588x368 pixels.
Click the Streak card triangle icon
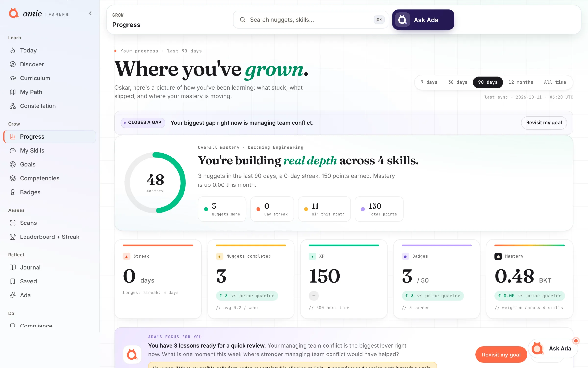pyautogui.click(x=126, y=257)
